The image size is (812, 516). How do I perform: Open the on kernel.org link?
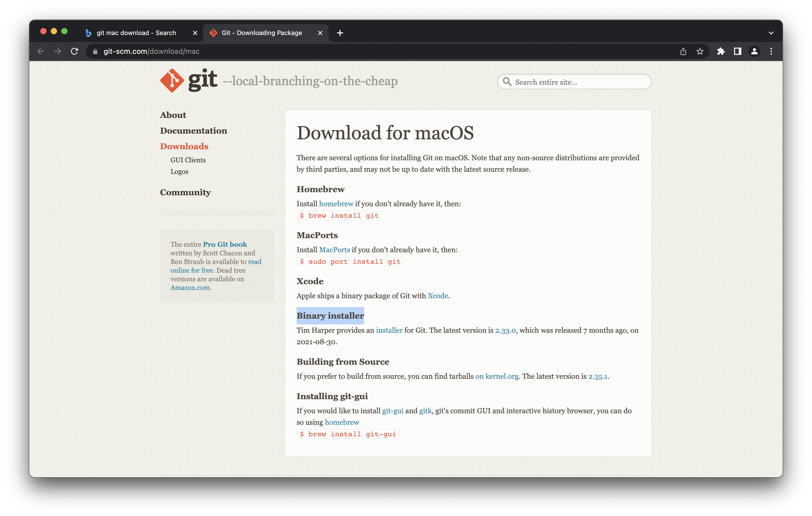click(497, 376)
